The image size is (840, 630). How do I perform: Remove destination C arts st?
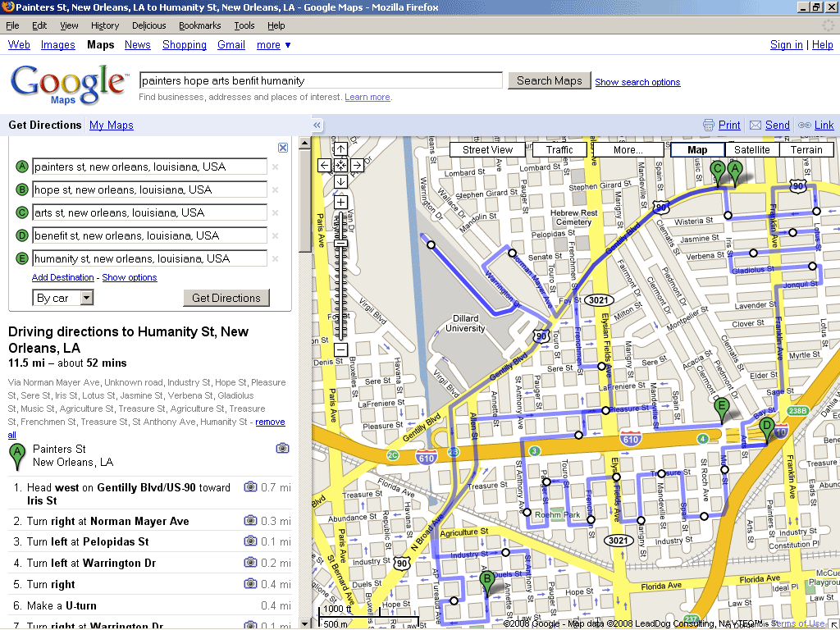(x=275, y=213)
